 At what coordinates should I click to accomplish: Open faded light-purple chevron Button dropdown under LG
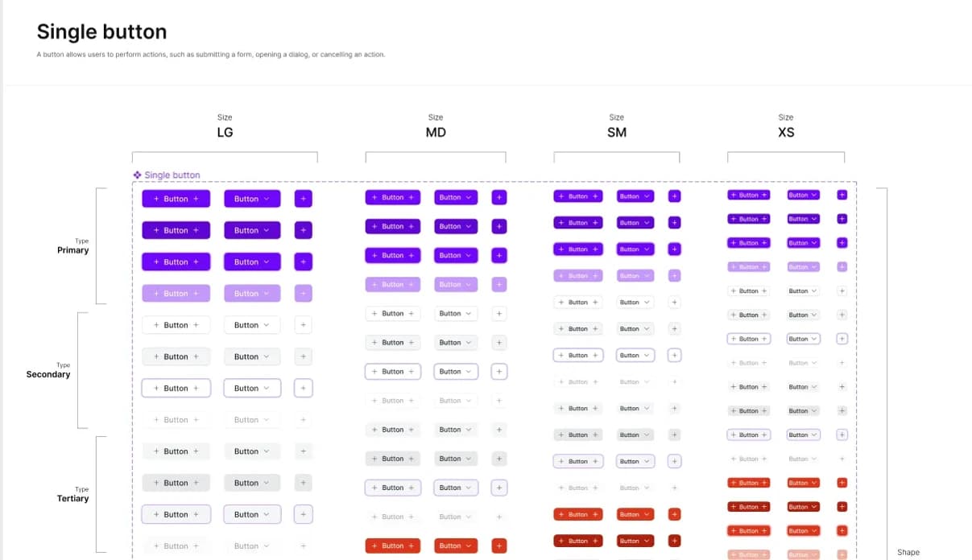pos(252,294)
